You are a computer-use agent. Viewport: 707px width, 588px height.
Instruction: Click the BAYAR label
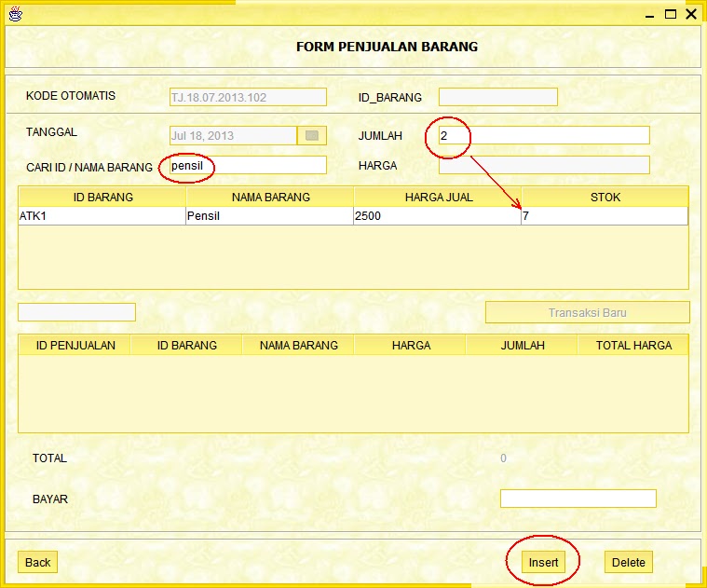[x=50, y=499]
